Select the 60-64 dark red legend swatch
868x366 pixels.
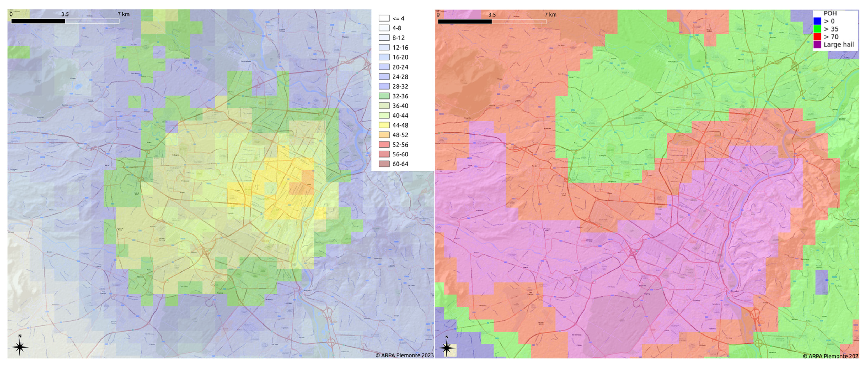pos(384,164)
